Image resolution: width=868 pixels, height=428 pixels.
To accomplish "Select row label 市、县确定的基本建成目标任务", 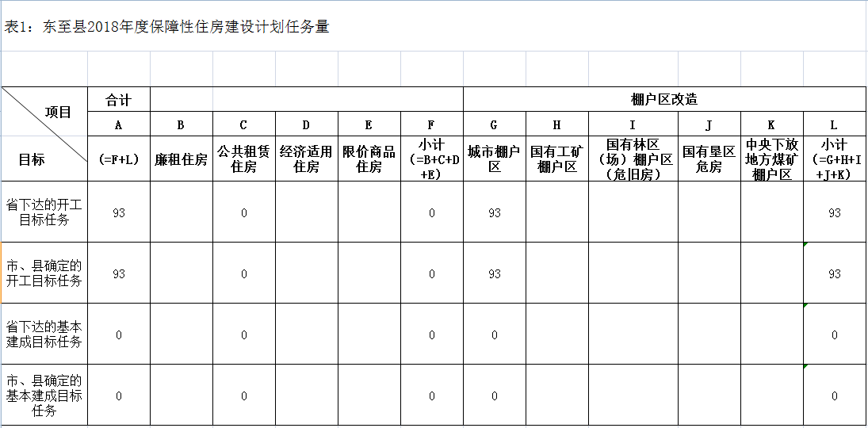I will coord(44,396).
